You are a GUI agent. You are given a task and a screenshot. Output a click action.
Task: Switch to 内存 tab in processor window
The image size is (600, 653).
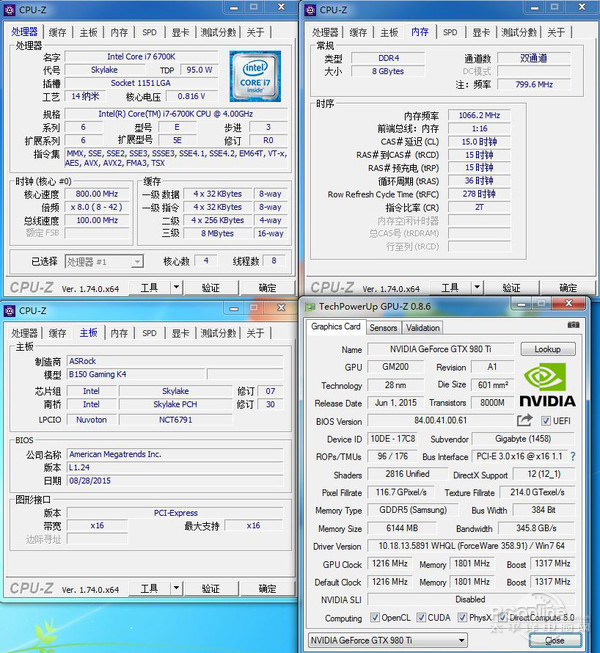(x=119, y=32)
